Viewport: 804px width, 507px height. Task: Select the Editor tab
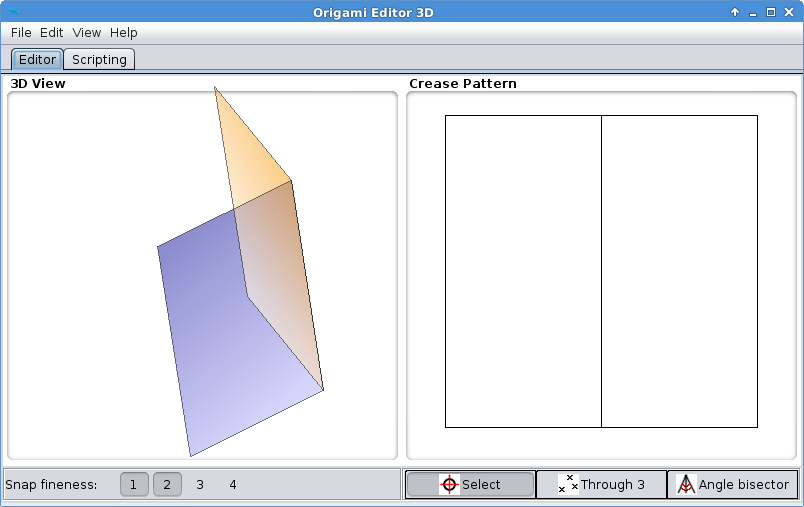(x=38, y=60)
